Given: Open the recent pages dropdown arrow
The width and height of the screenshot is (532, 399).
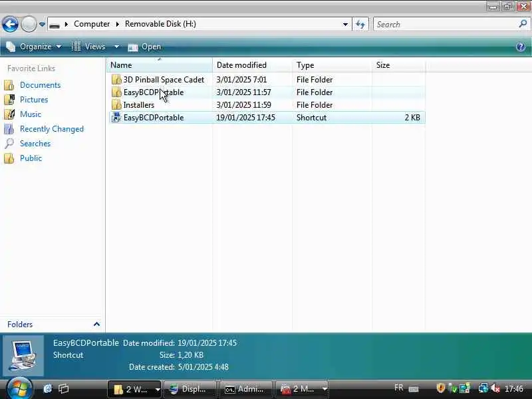Looking at the screenshot, I should [x=42, y=25].
